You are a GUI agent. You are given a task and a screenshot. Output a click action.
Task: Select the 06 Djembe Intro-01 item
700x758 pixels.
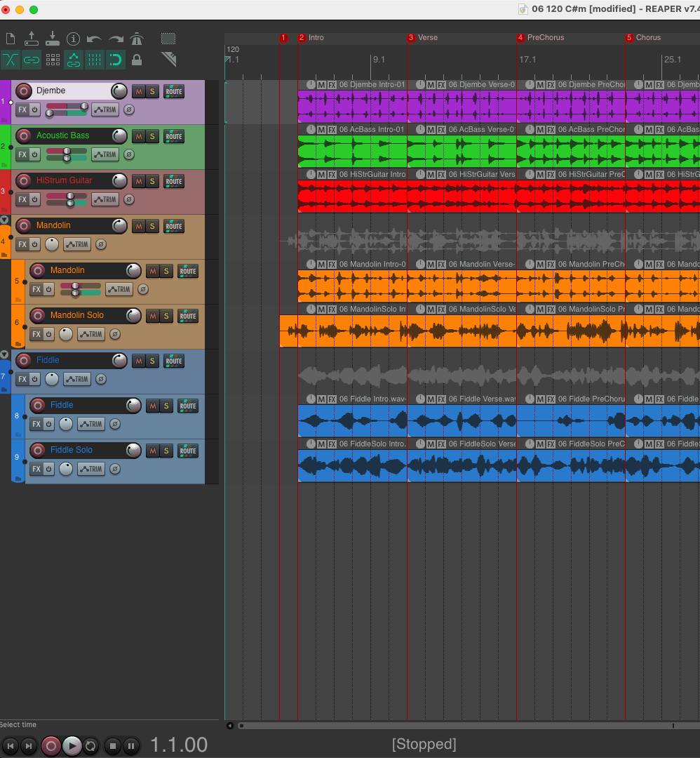(x=352, y=107)
